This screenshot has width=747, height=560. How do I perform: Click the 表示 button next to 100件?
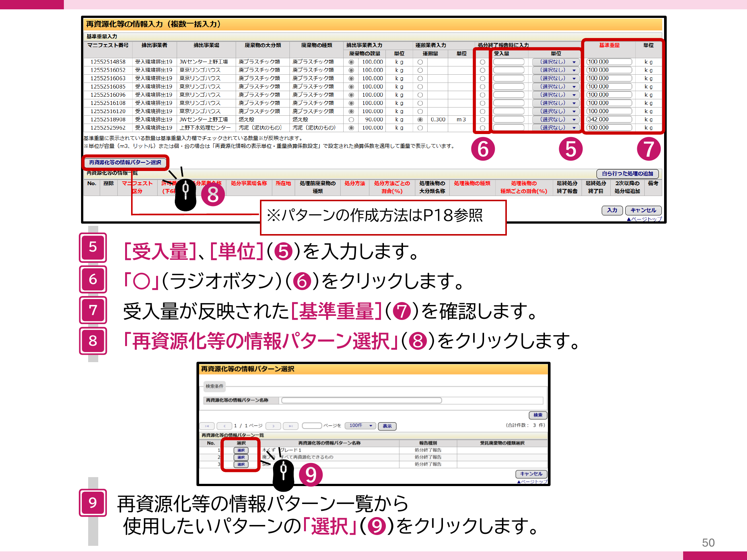[x=387, y=426]
